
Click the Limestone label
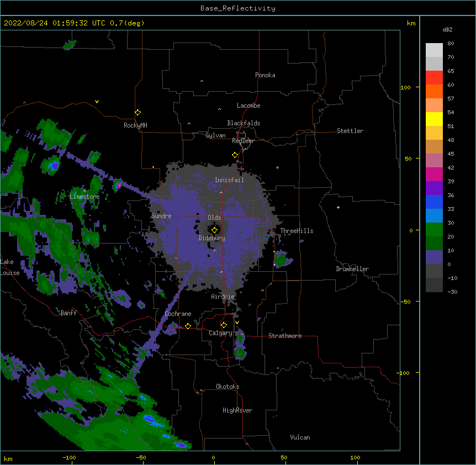pos(84,197)
